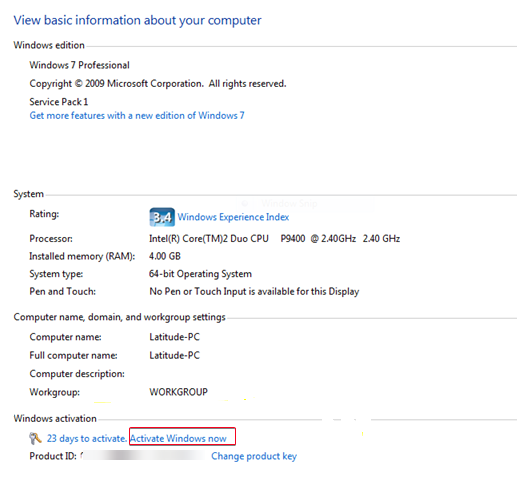Click the Windows Experience Index 3.4 rating badge
Screen dimensions: 517x500
pyautogui.click(x=162, y=217)
